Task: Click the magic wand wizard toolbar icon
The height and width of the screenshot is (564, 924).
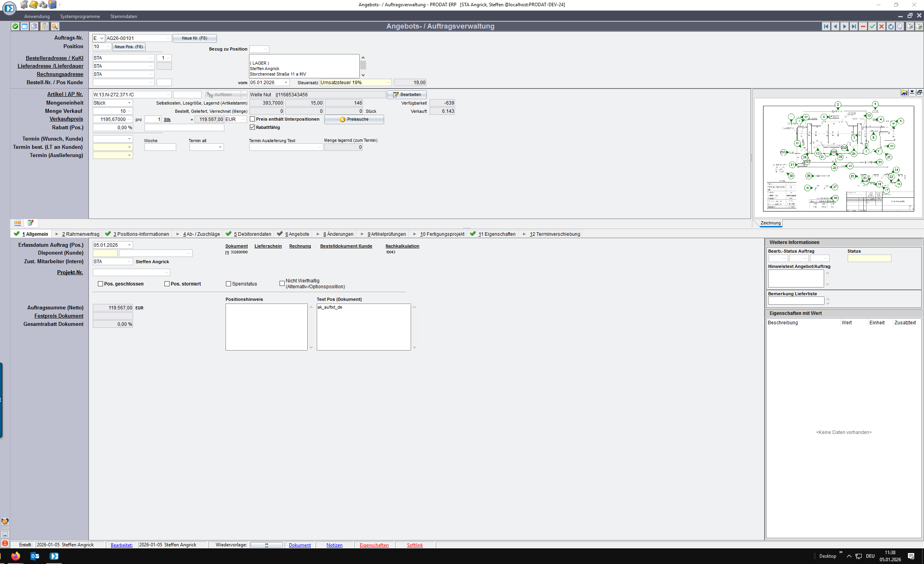Action: [55, 26]
